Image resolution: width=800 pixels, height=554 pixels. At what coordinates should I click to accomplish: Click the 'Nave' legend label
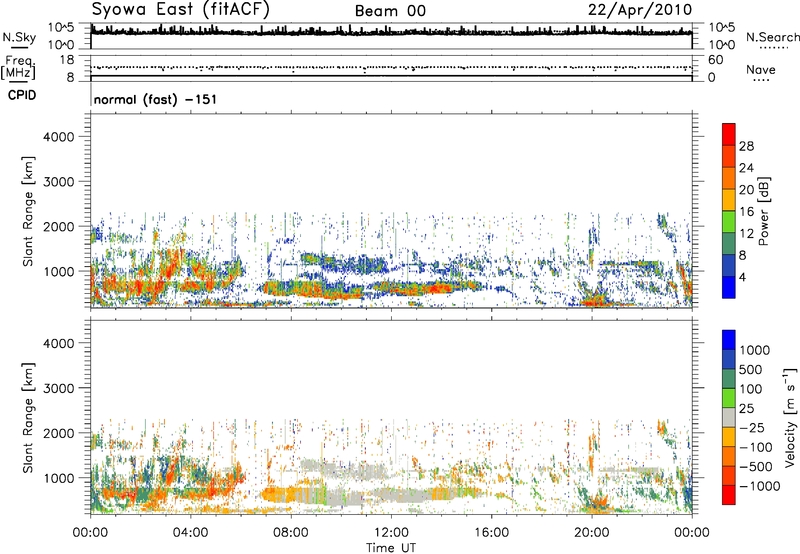[761, 69]
